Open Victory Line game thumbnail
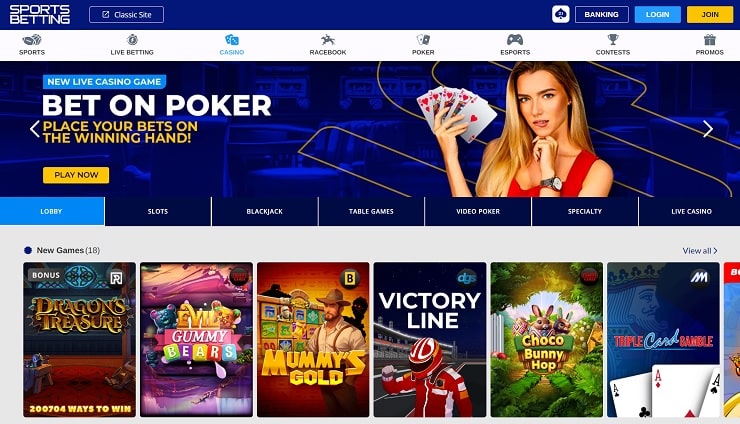The height and width of the screenshot is (424, 740). (x=430, y=339)
